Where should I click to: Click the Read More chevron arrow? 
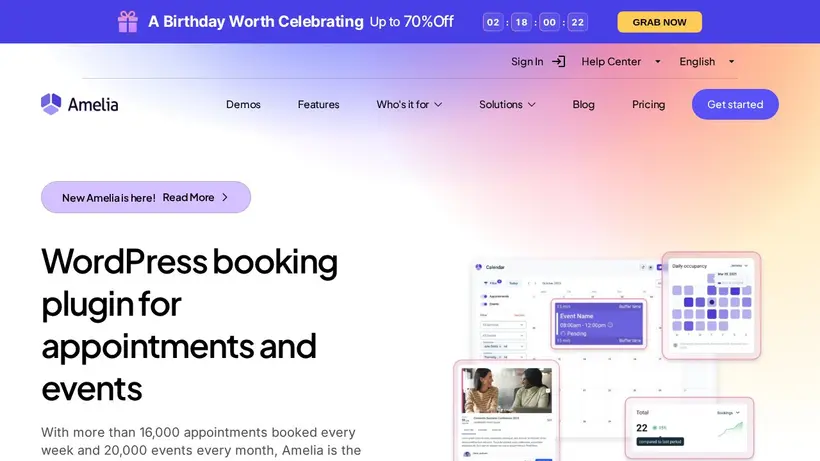pyautogui.click(x=225, y=197)
